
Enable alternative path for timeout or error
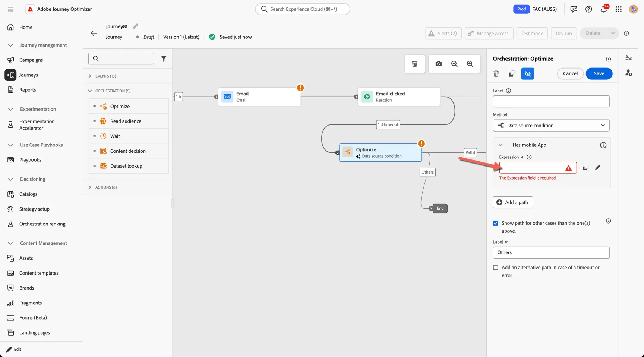coord(496,268)
